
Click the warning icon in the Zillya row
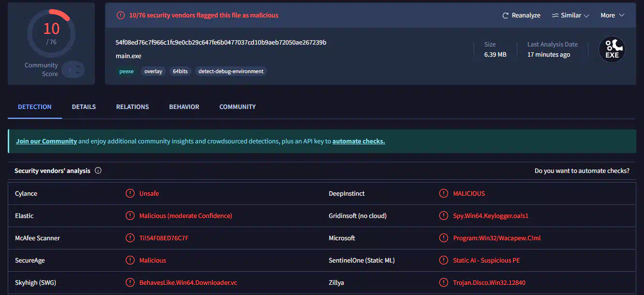pyautogui.click(x=444, y=282)
